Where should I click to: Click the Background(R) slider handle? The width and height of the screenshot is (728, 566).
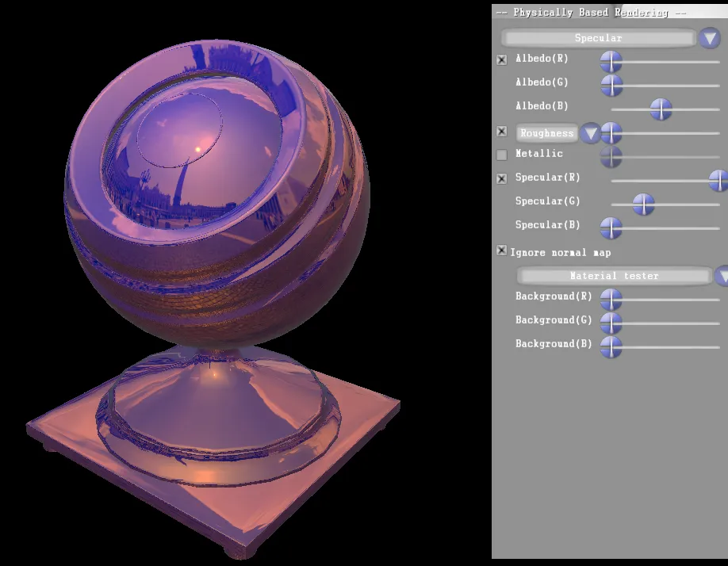pos(611,300)
